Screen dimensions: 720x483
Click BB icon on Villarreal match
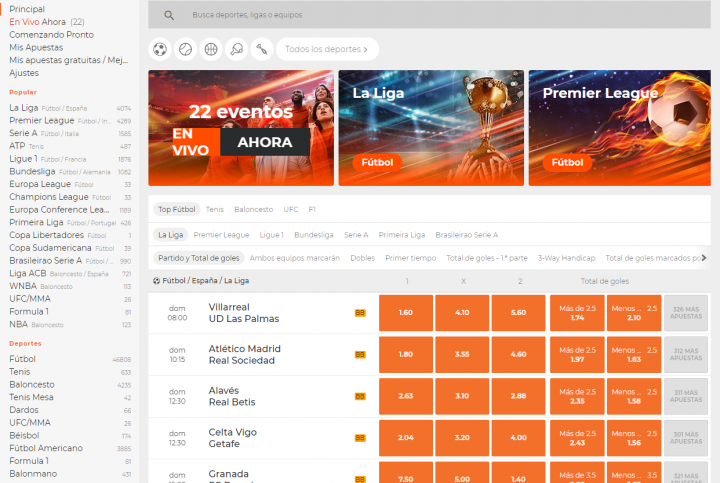360,313
